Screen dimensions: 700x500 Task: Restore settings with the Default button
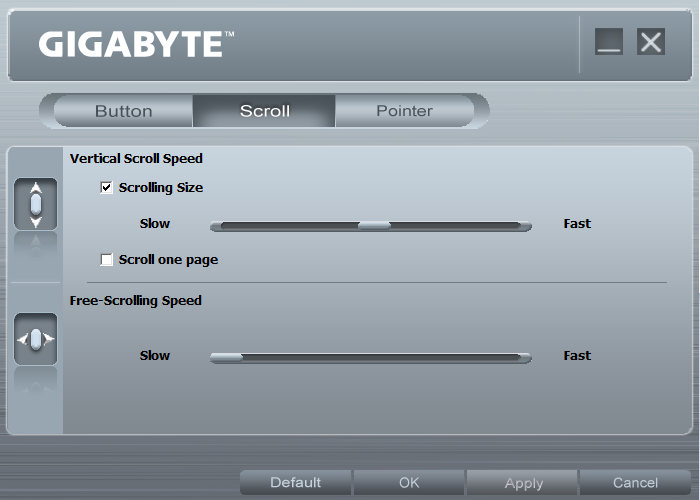pyautogui.click(x=295, y=483)
